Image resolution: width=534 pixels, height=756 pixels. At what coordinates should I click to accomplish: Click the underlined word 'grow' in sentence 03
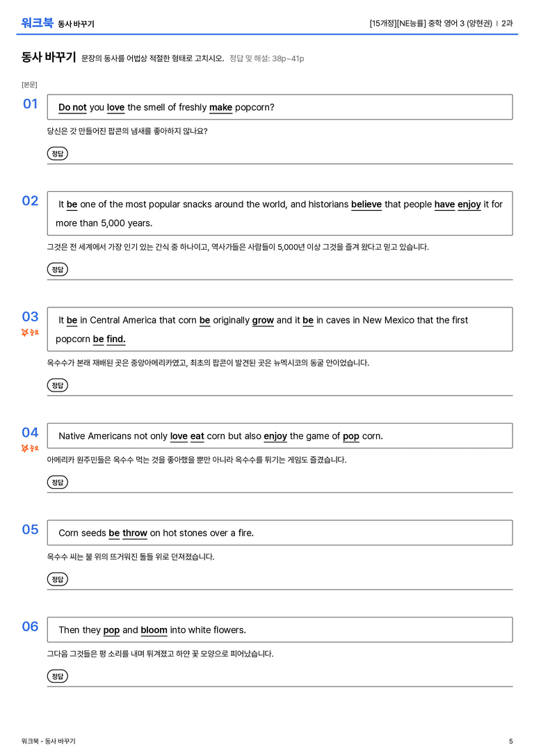click(x=263, y=321)
